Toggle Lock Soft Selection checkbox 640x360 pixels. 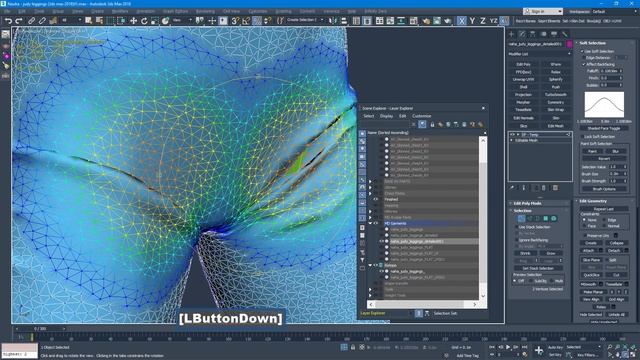[582, 137]
